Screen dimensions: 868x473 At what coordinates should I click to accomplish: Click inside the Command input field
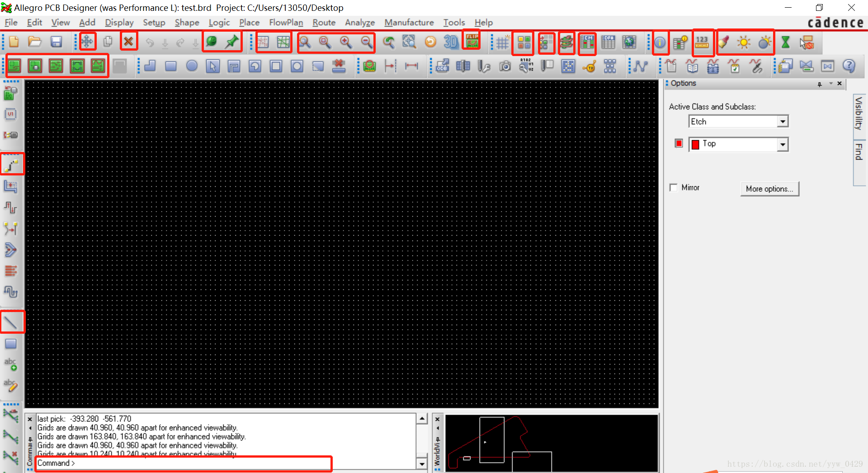[181, 463]
